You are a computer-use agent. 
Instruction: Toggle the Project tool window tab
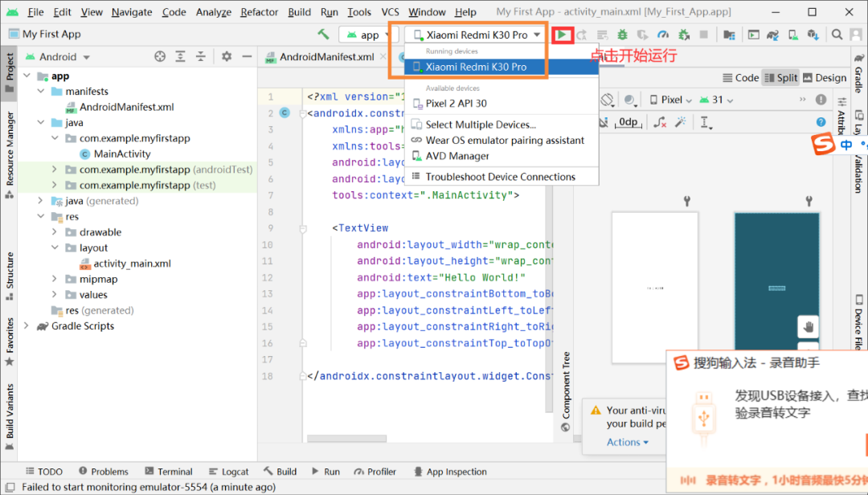tap(10, 73)
